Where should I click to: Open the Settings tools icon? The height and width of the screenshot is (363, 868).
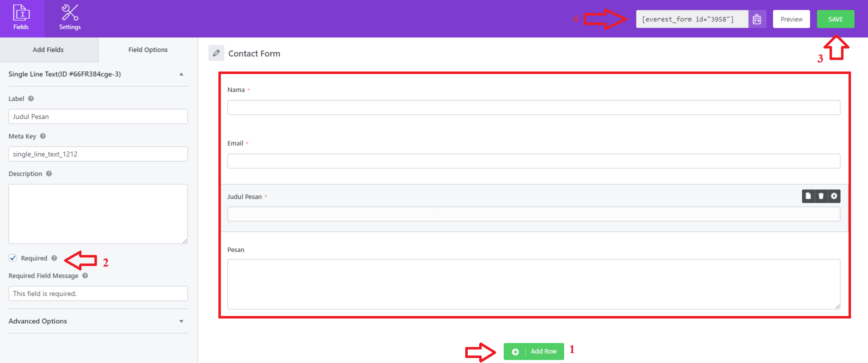[x=70, y=18]
